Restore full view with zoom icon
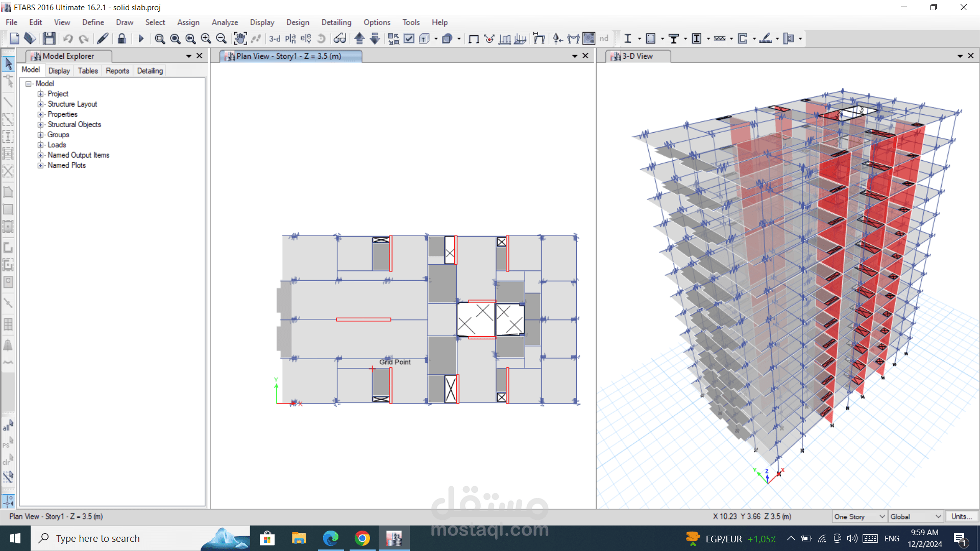 click(175, 38)
